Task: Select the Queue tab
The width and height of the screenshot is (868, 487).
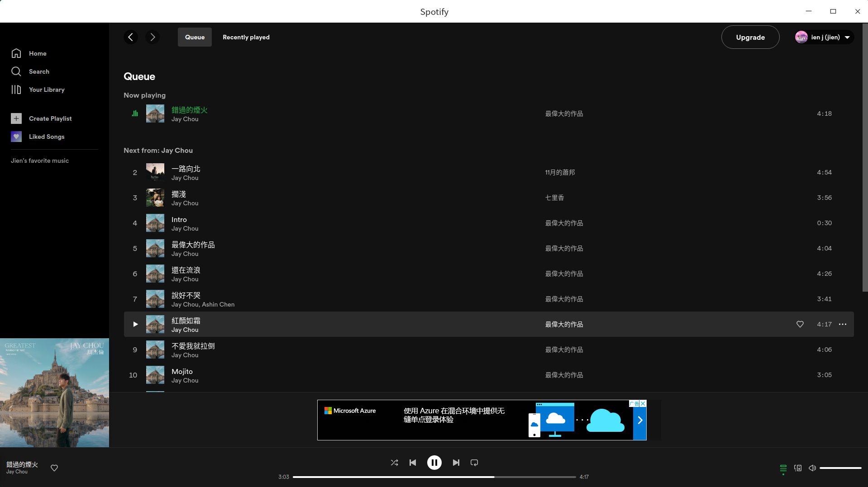Action: point(195,37)
